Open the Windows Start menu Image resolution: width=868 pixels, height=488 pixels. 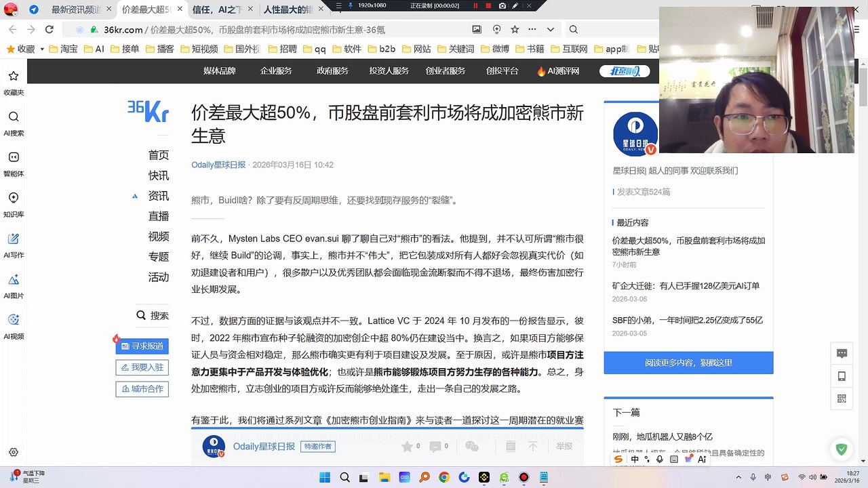click(x=325, y=477)
